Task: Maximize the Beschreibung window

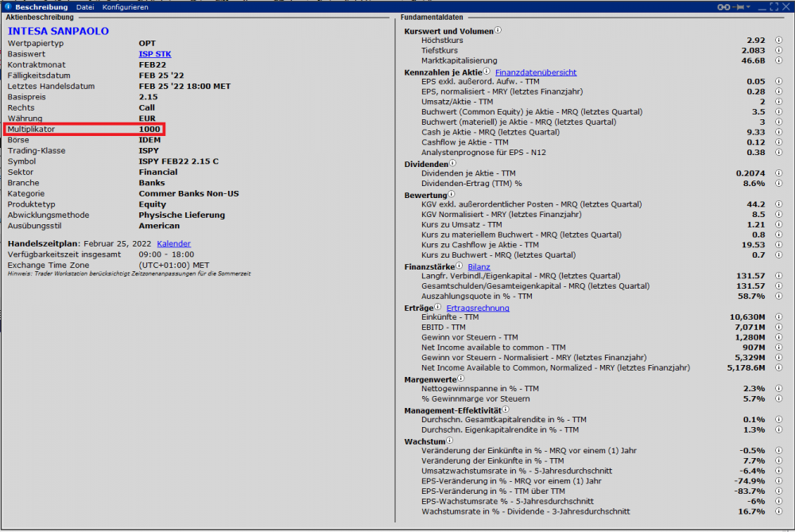Action: [774, 6]
